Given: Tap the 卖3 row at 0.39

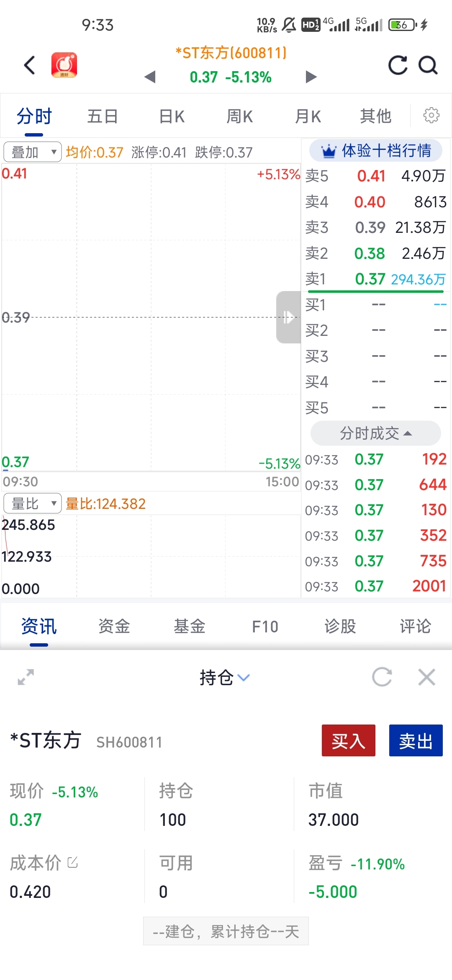Looking at the screenshot, I should [x=376, y=227].
